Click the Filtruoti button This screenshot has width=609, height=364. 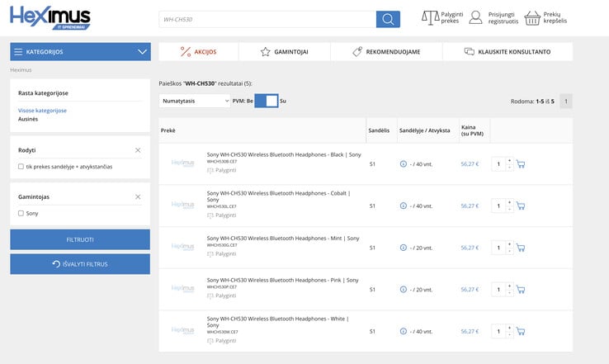tap(80, 239)
